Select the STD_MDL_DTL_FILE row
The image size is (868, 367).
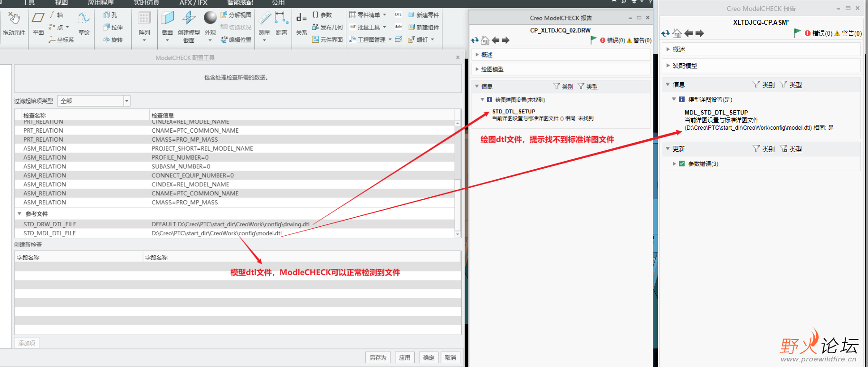(x=235, y=233)
